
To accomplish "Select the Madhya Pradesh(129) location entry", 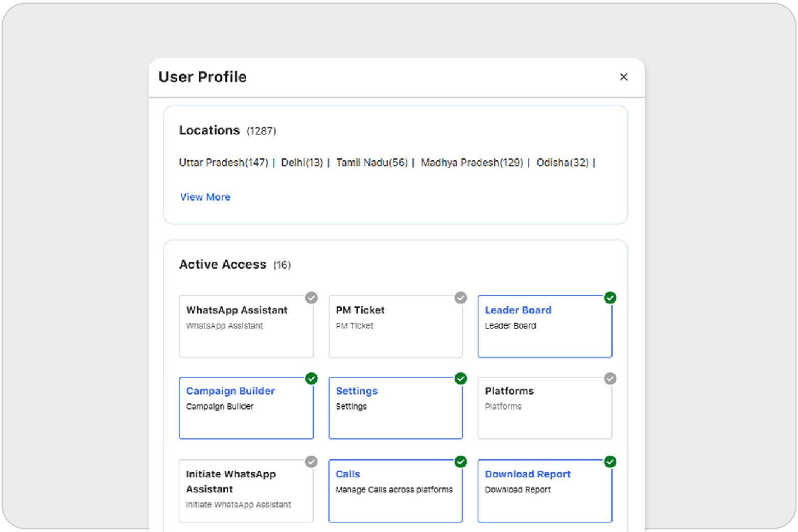I will [x=472, y=162].
